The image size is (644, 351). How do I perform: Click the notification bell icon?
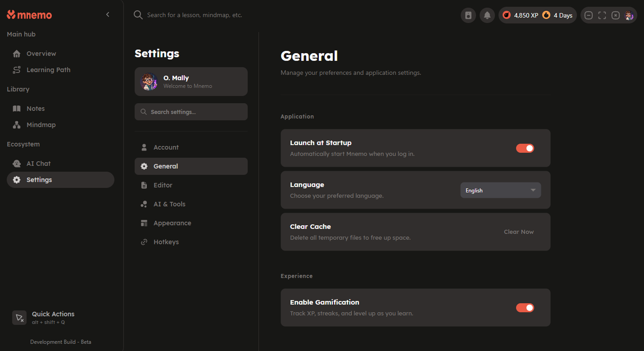coord(487,15)
